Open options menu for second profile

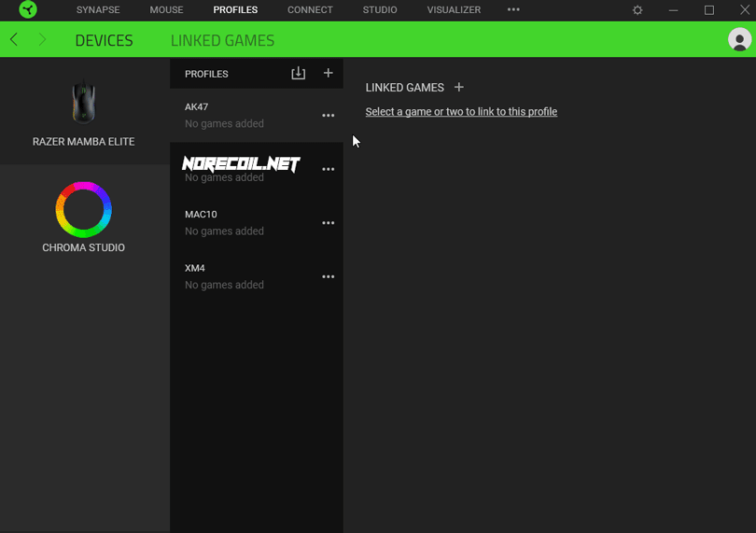(329, 169)
